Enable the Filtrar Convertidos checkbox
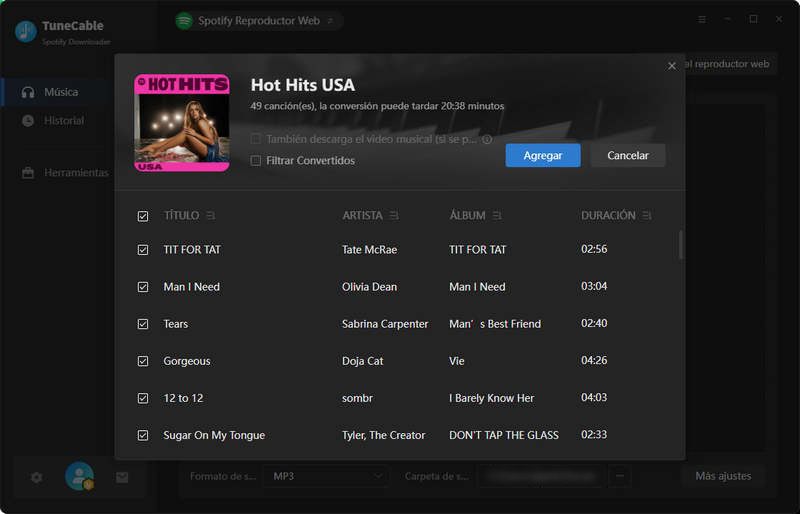Image resolution: width=800 pixels, height=514 pixels. pos(256,160)
